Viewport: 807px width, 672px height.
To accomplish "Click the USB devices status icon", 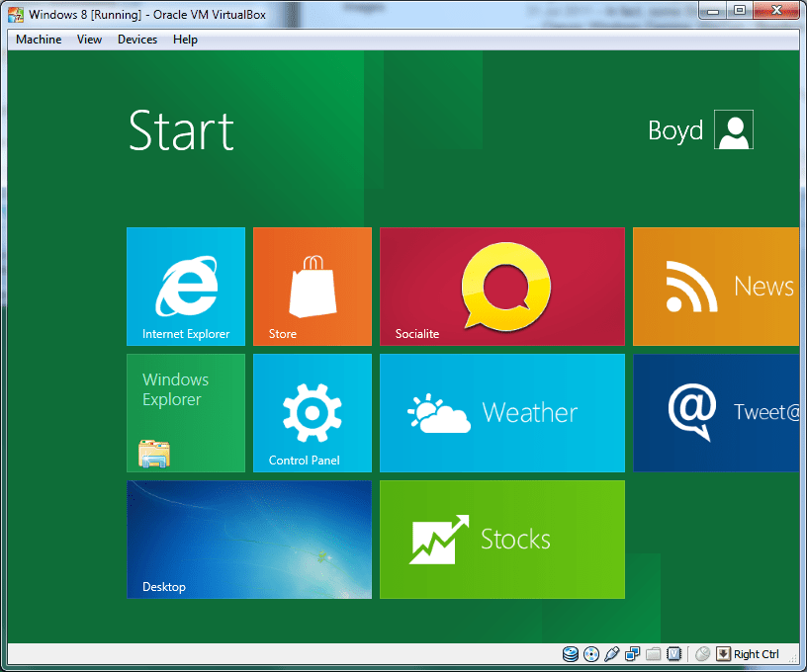I will pyautogui.click(x=611, y=654).
